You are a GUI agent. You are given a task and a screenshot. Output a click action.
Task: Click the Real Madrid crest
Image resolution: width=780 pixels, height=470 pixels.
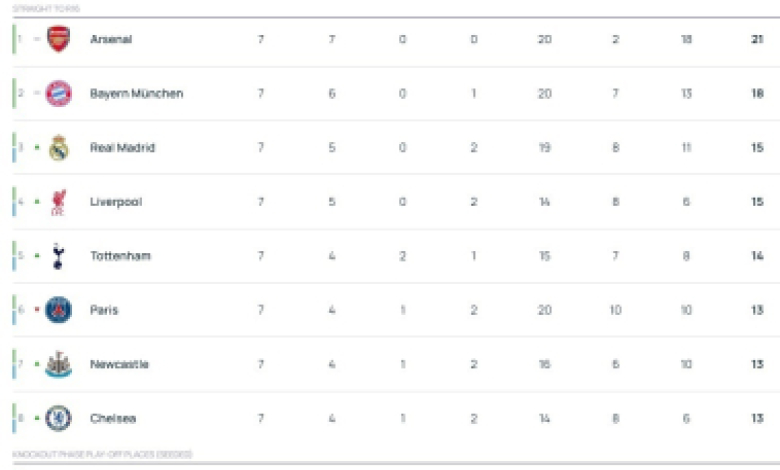(x=58, y=148)
